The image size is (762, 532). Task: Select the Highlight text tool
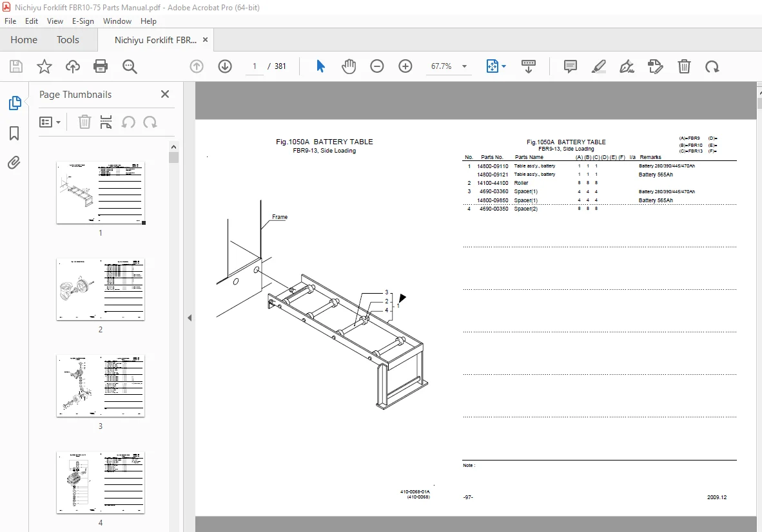pos(599,66)
